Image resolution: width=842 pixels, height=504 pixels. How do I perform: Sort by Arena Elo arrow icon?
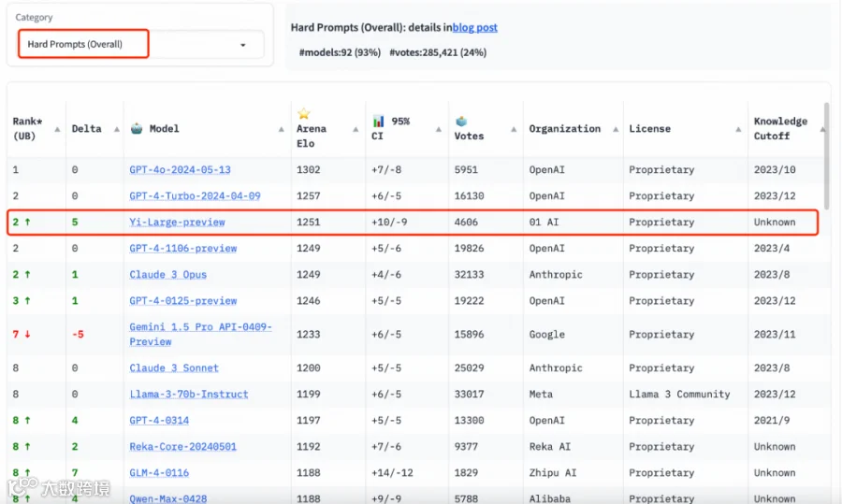[x=356, y=129]
